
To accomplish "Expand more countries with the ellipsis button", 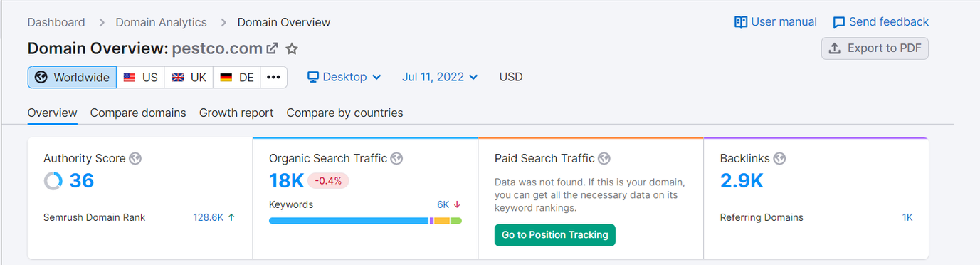I will [x=273, y=77].
